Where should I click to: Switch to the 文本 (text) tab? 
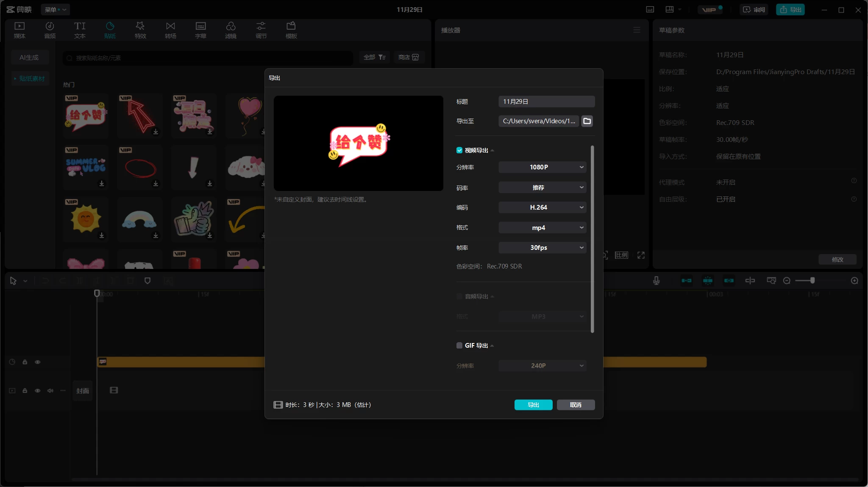point(80,30)
